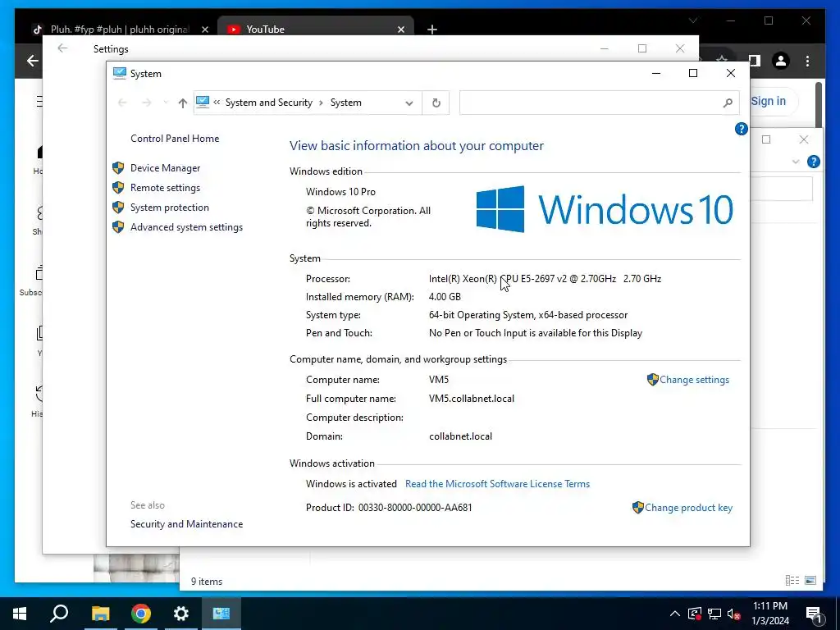Click the taskbar clock showing 1:11 PM
This screenshot has width=840, height=630.
770,614
